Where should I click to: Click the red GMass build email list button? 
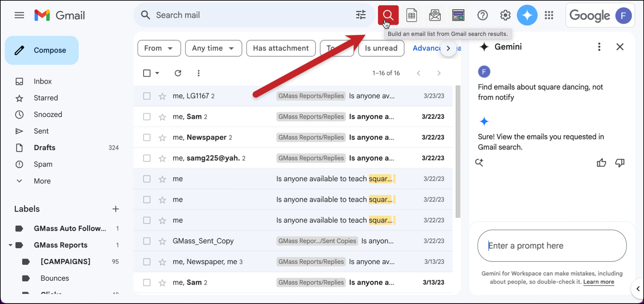tap(388, 15)
